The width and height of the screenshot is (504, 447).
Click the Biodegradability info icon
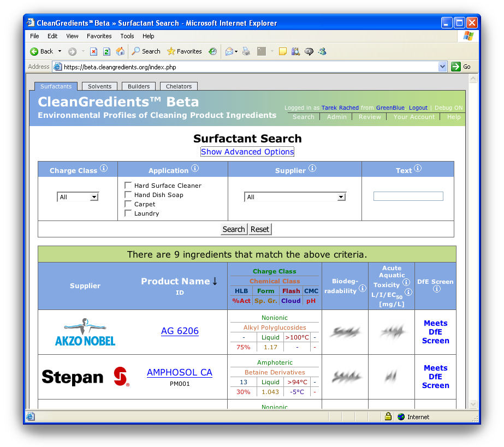[362, 288]
